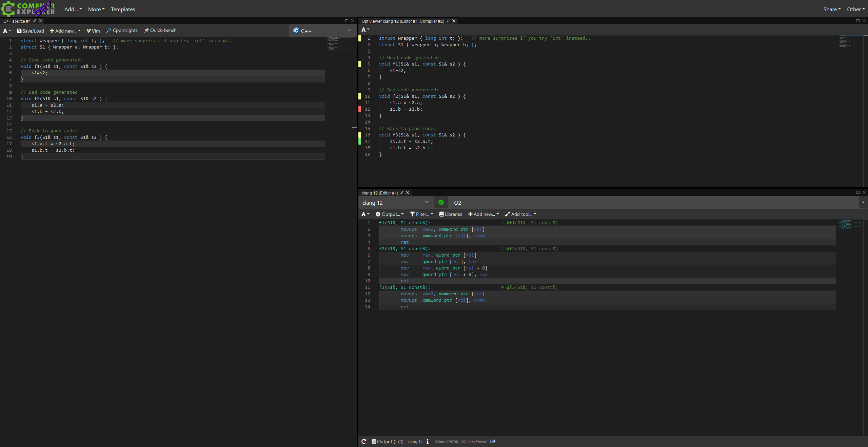Open the Templates menu

(122, 9)
